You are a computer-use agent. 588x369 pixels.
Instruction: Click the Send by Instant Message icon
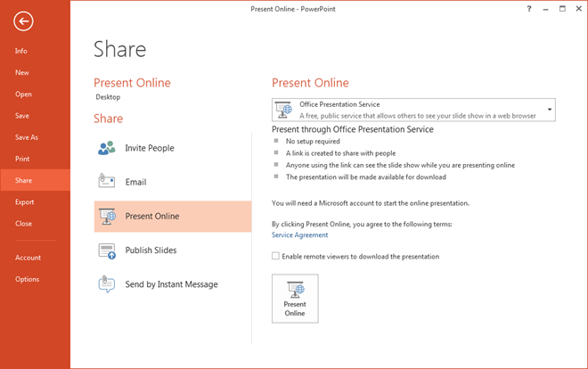click(x=108, y=284)
